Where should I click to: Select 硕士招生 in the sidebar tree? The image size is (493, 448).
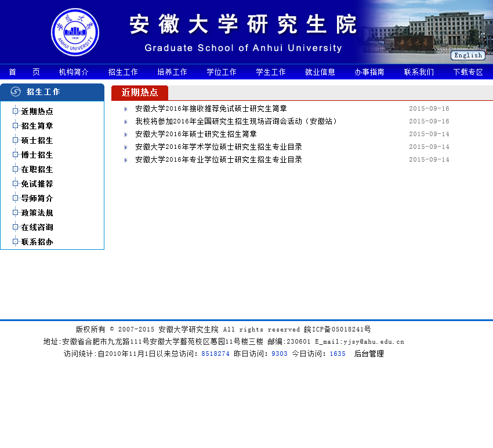click(37, 140)
